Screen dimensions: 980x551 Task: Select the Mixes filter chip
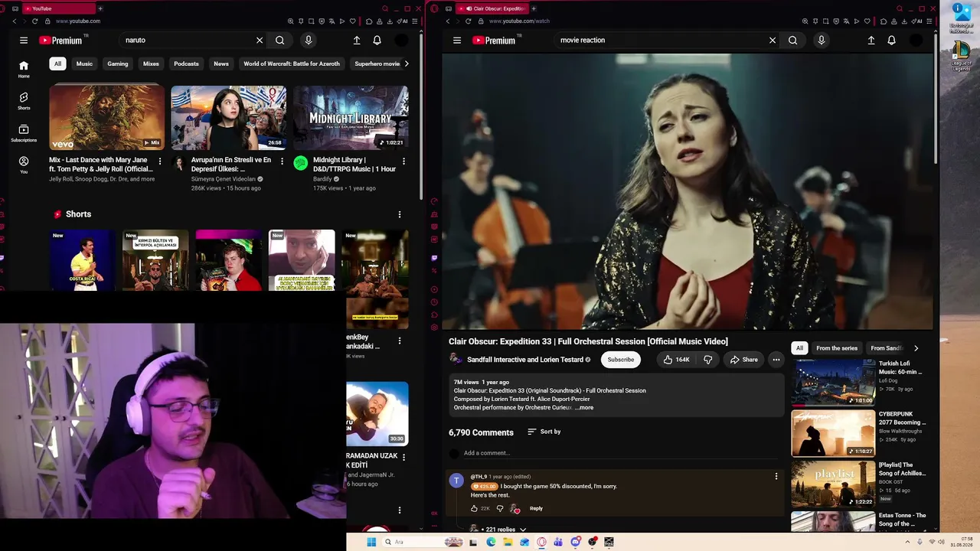pos(151,64)
